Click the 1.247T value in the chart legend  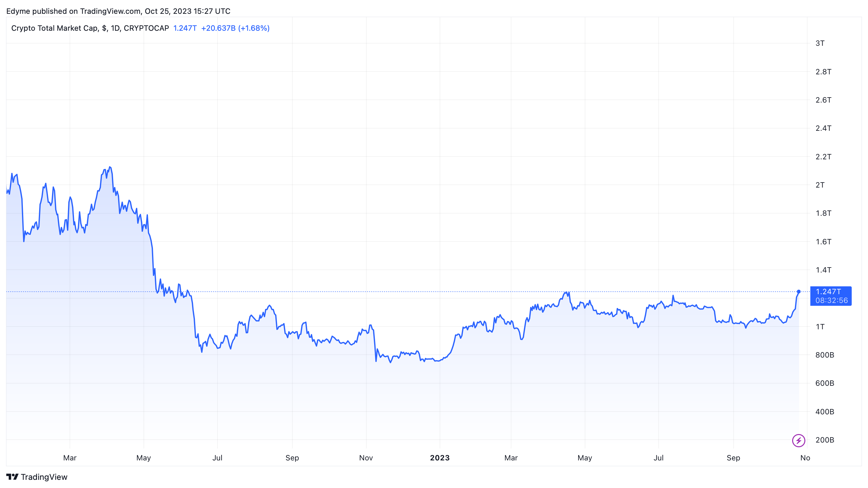pos(185,28)
